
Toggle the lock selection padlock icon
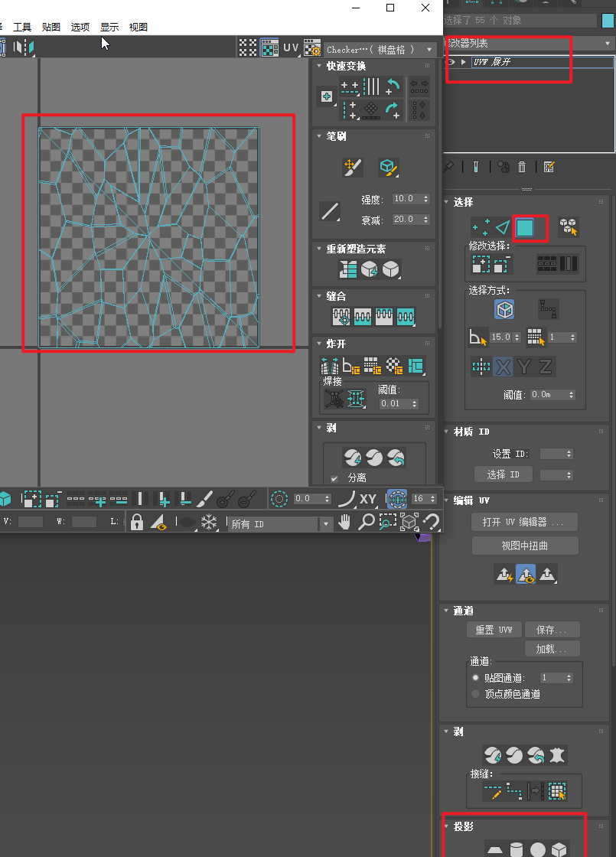[x=137, y=523]
